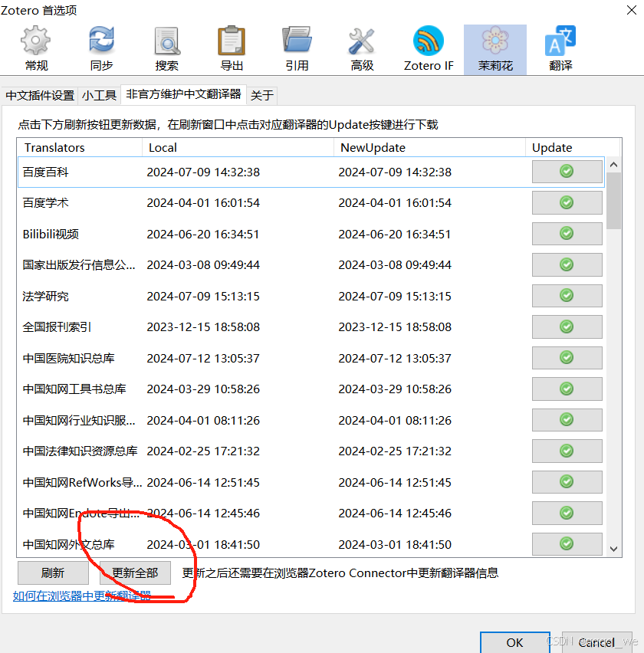Sort by the NewUpdate column header

coord(429,147)
